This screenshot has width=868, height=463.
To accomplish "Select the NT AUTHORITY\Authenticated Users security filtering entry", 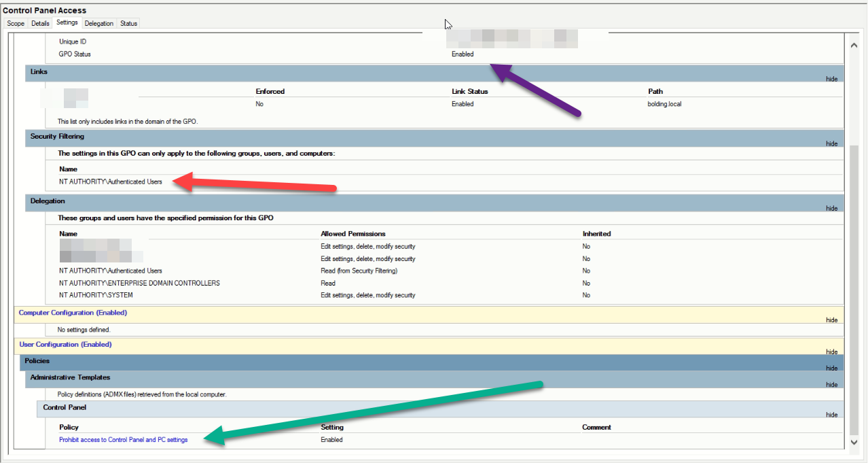I will 109,182.
